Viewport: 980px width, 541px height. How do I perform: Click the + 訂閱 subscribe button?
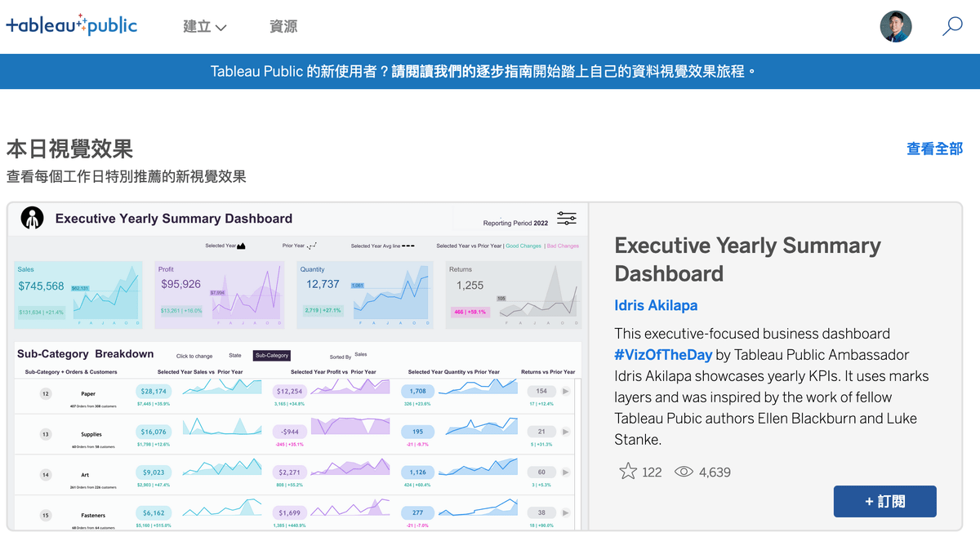pos(884,501)
